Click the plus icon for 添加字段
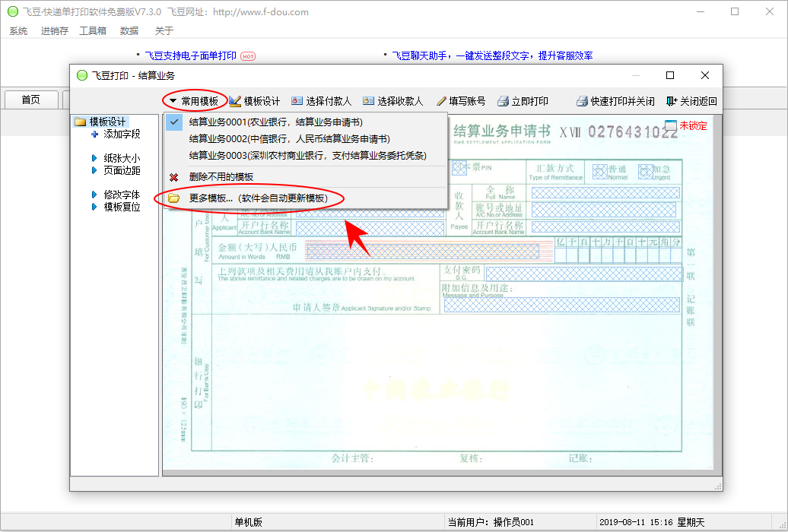This screenshot has width=788, height=532. point(94,134)
